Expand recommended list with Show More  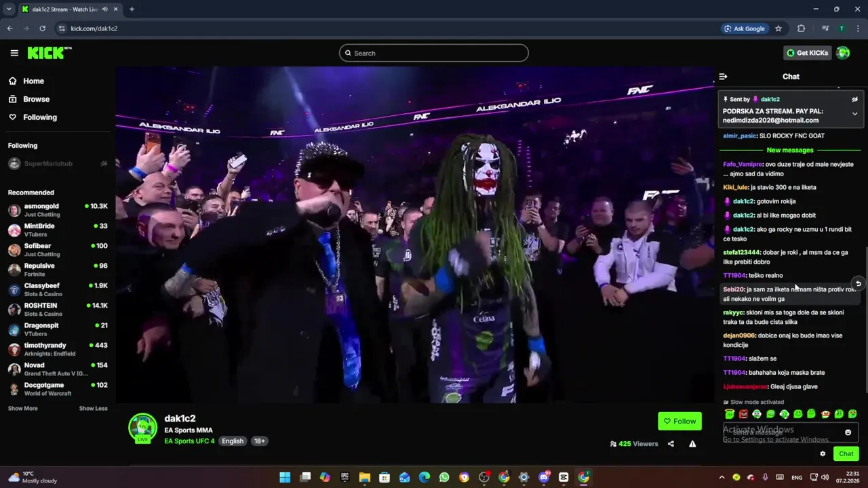(22, 409)
